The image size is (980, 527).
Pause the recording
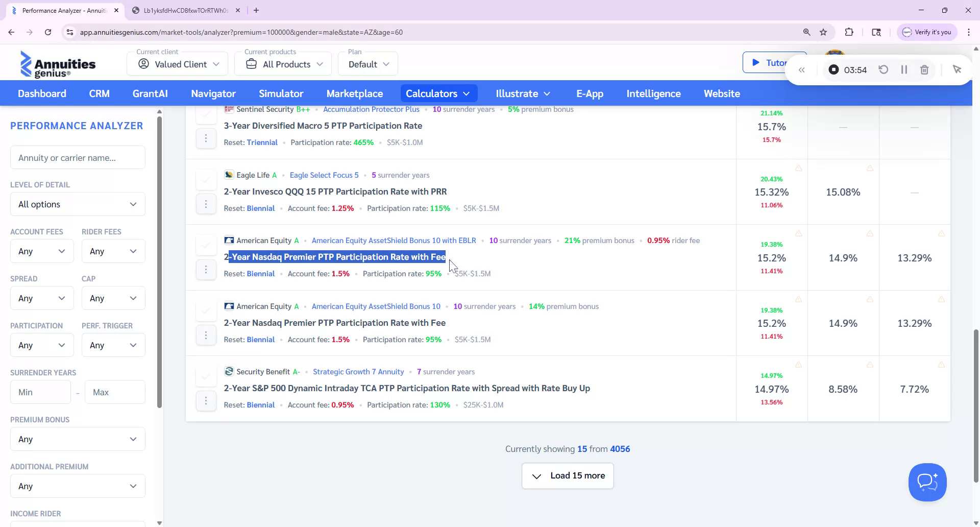tap(904, 69)
